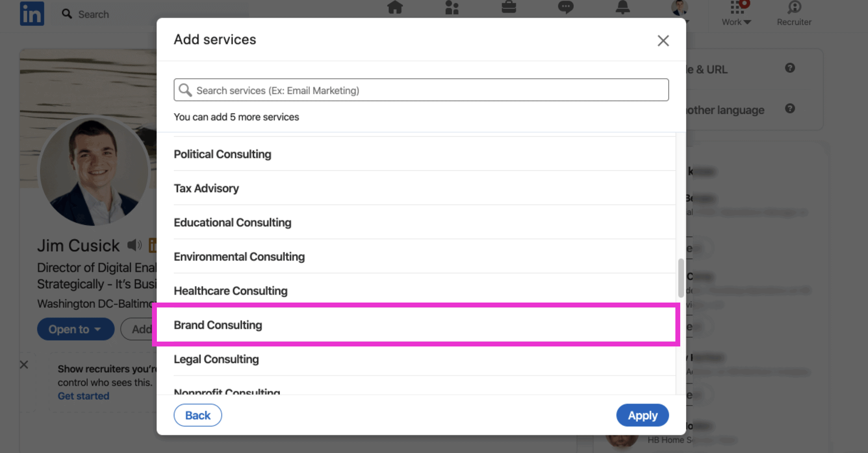Click the Apply button

[642, 415]
